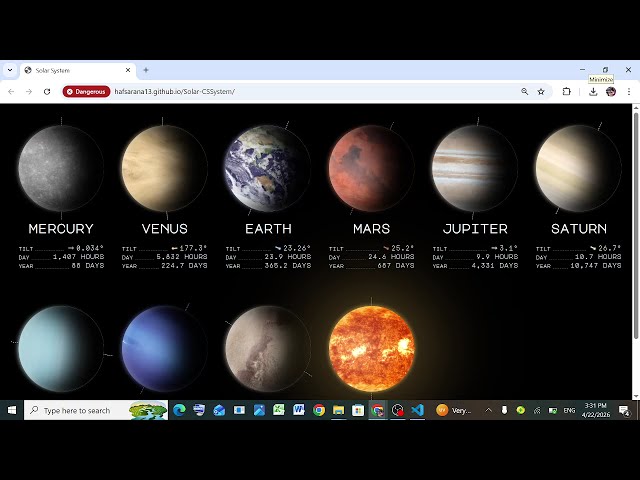Click Earth year value 365.2 DAYS

tap(288, 266)
